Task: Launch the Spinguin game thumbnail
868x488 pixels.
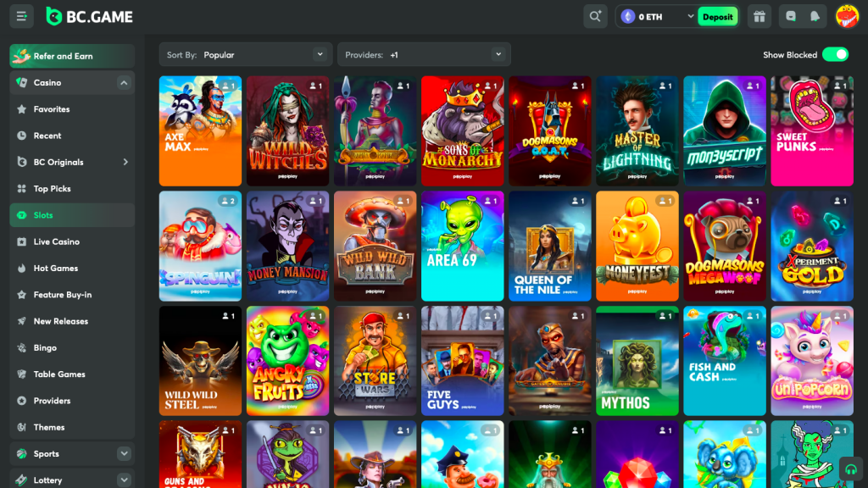Action: pos(200,247)
